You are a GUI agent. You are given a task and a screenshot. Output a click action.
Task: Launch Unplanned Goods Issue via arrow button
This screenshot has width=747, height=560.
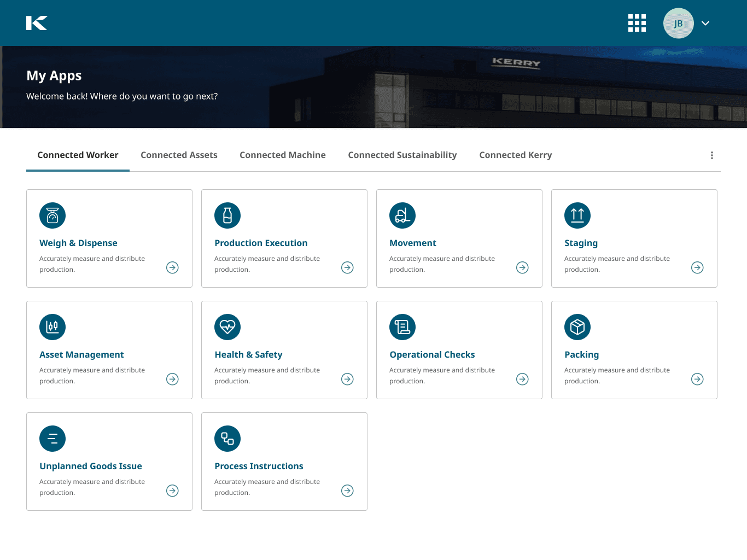[x=172, y=491]
